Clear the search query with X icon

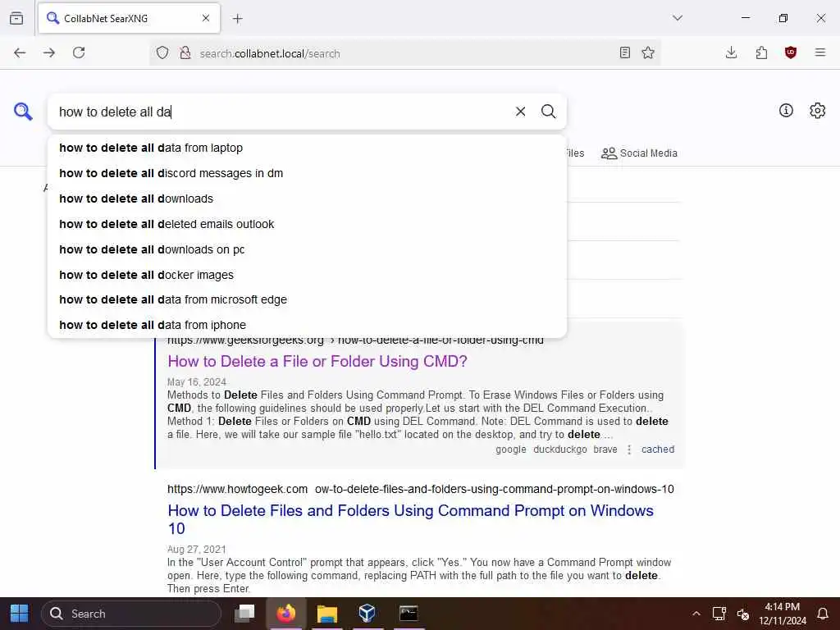(520, 112)
